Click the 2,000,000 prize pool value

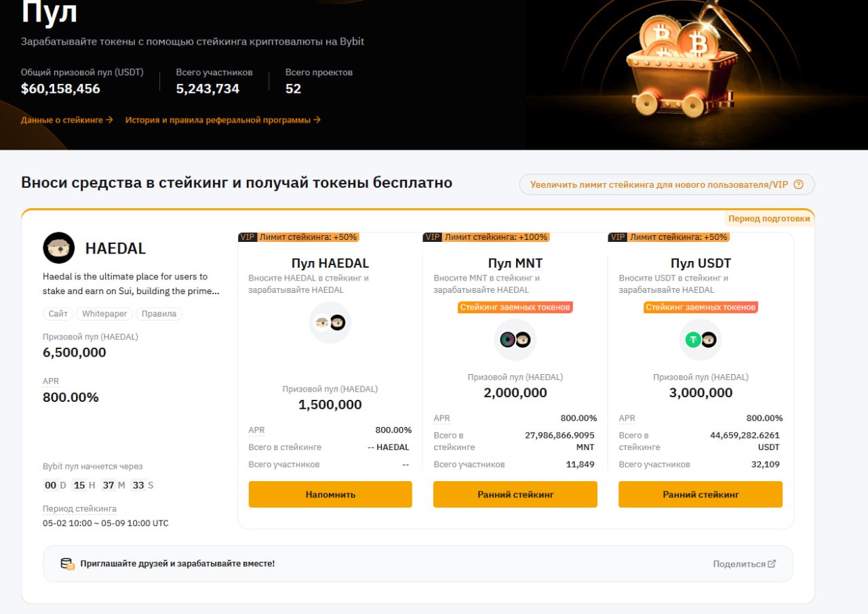tap(515, 392)
